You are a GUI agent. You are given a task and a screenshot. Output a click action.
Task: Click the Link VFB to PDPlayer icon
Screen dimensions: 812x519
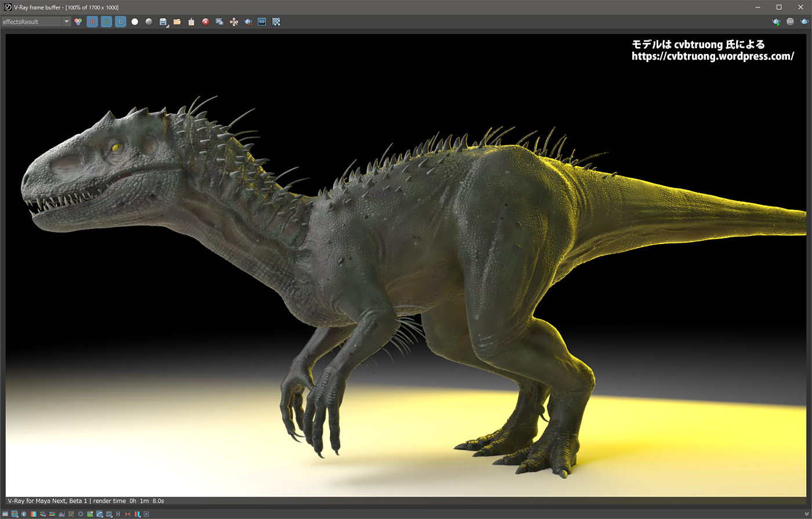pos(262,21)
